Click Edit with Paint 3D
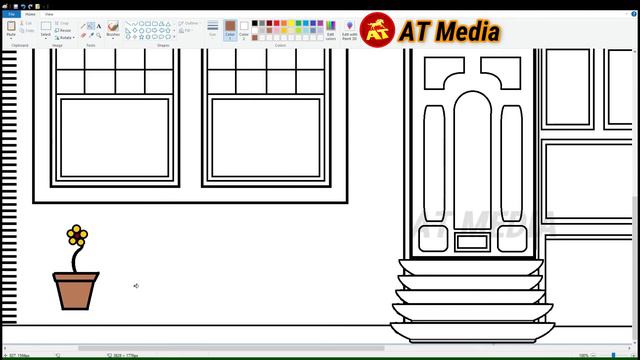The width and height of the screenshot is (640, 360). 350,30
